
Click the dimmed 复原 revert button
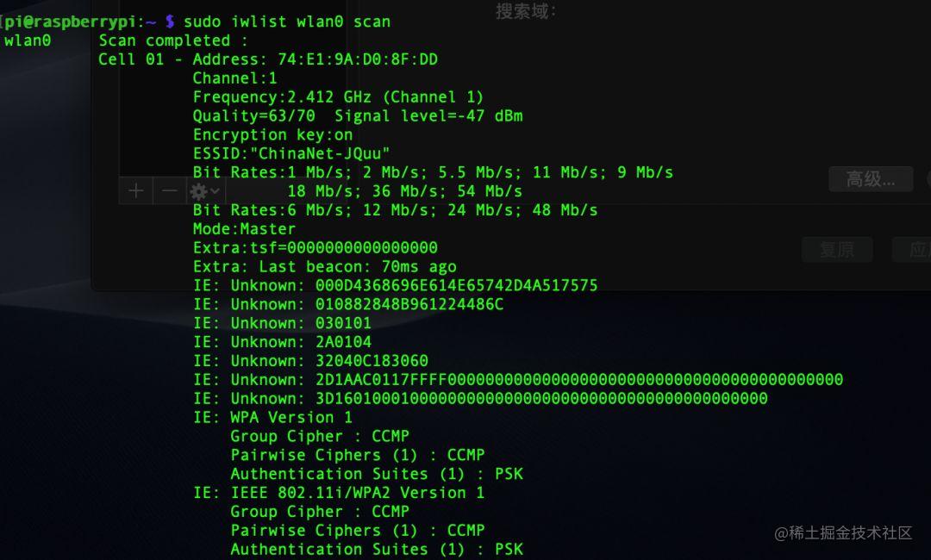(836, 250)
